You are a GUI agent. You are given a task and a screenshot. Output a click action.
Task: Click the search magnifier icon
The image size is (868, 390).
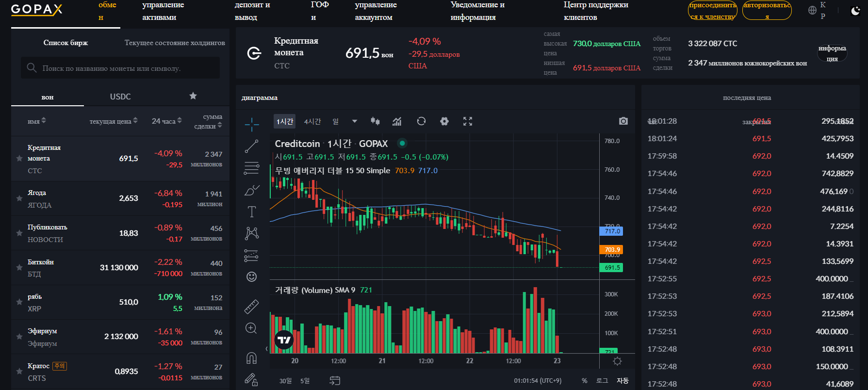coord(32,68)
